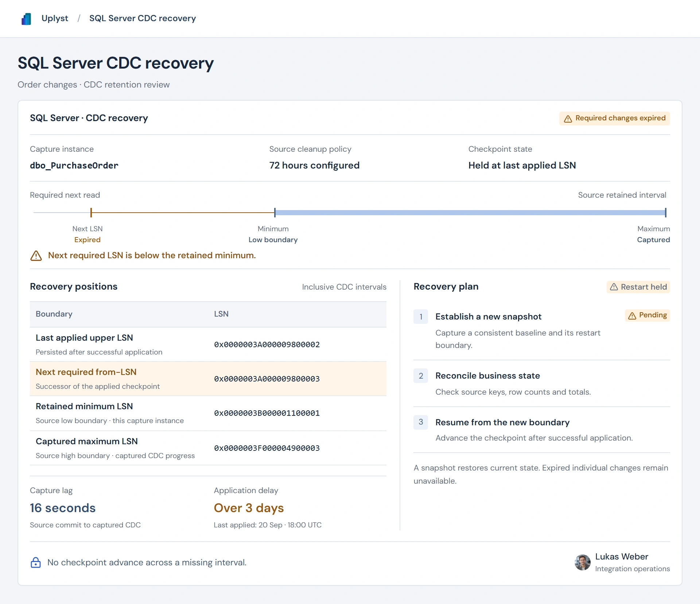Image resolution: width=700 pixels, height=604 pixels.
Task: Click Resume from the new boundary step title
Action: click(502, 422)
